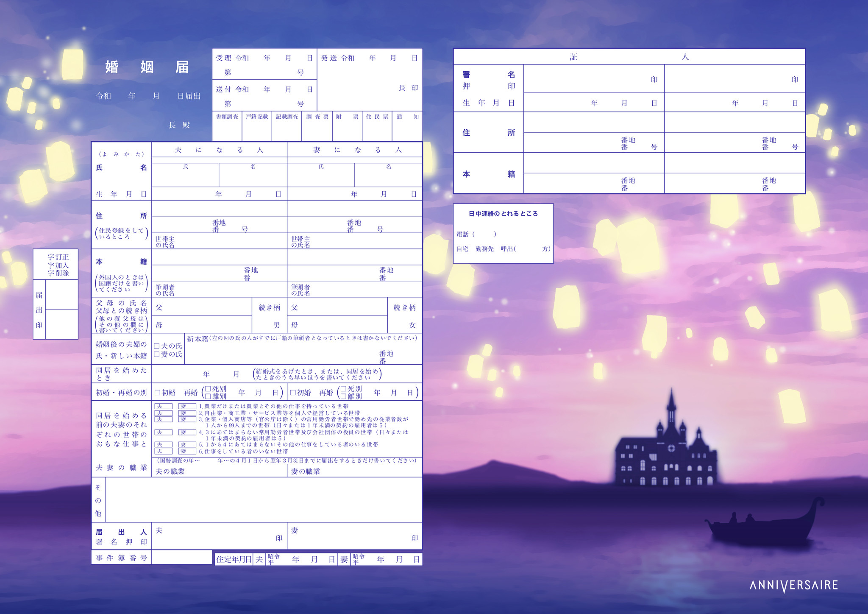Click the husband's 氏 family name field

186,175
